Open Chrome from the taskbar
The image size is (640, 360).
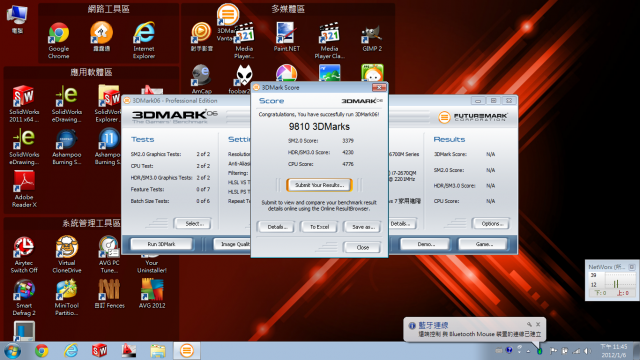(x=41, y=351)
